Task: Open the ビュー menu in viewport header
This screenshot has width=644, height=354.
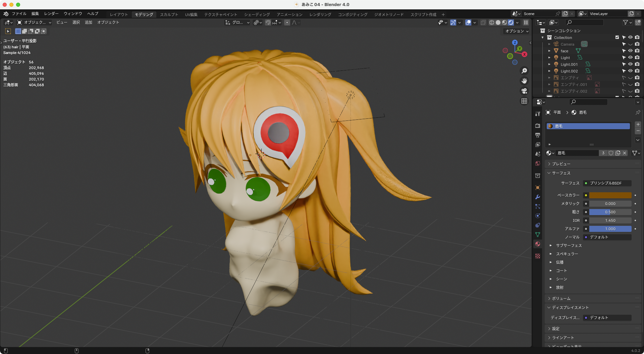Action: coord(62,22)
